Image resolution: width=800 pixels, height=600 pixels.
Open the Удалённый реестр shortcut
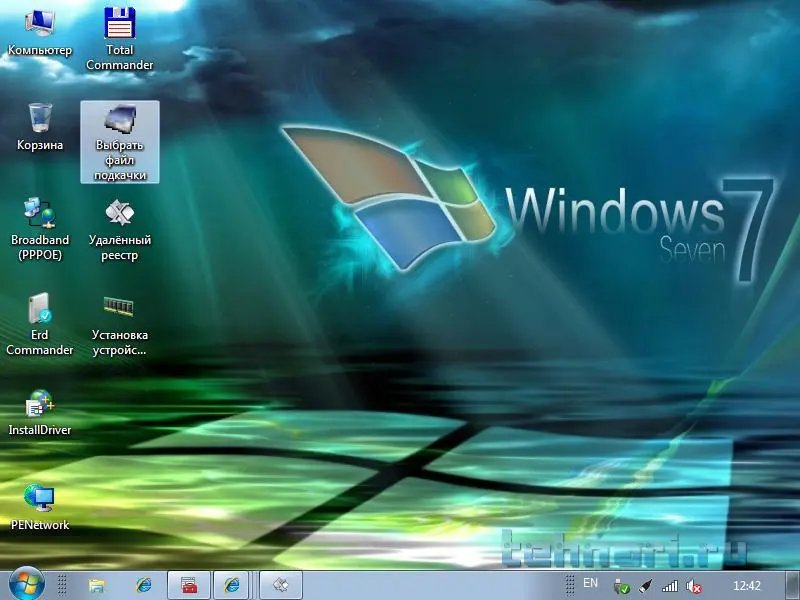coord(119,229)
